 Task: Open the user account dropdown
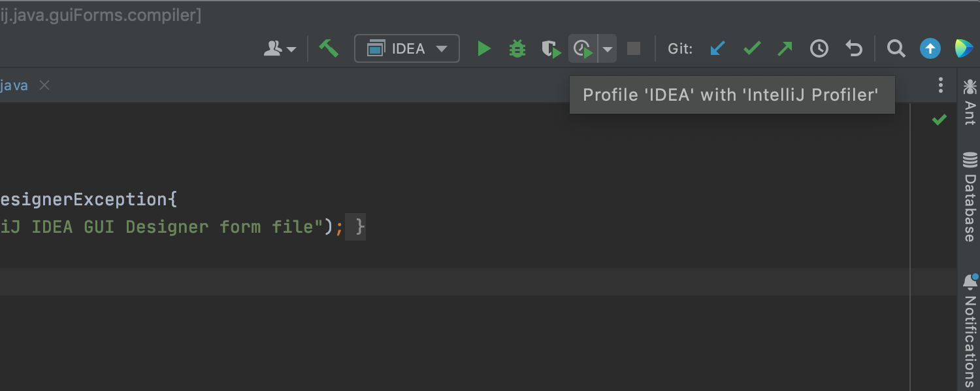click(280, 48)
